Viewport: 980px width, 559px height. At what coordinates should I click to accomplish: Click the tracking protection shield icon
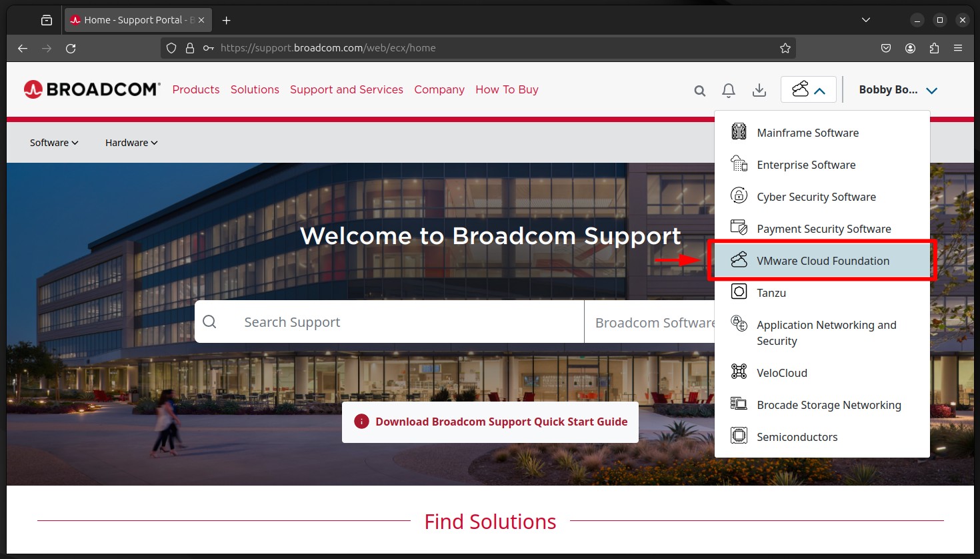pos(171,48)
